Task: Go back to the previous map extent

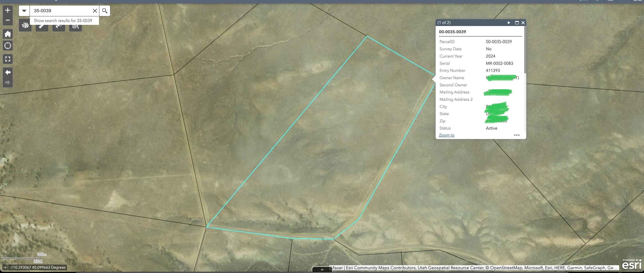Action: tap(8, 72)
